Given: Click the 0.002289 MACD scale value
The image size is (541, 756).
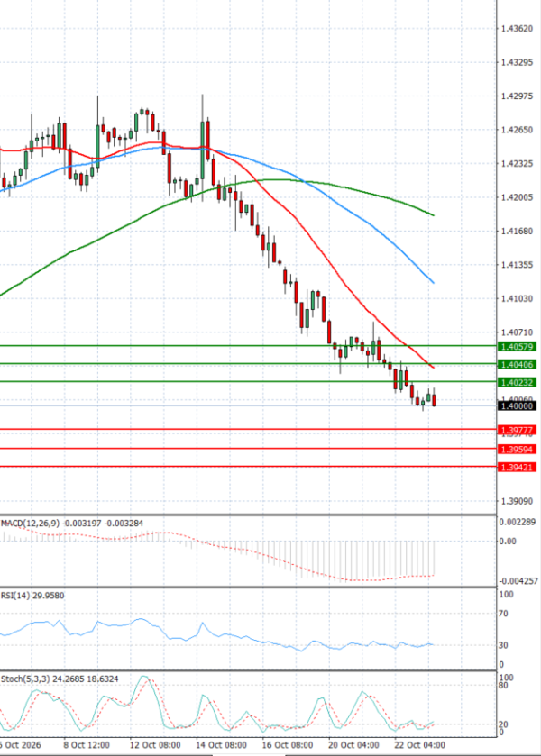Looking at the screenshot, I should pyautogui.click(x=518, y=522).
